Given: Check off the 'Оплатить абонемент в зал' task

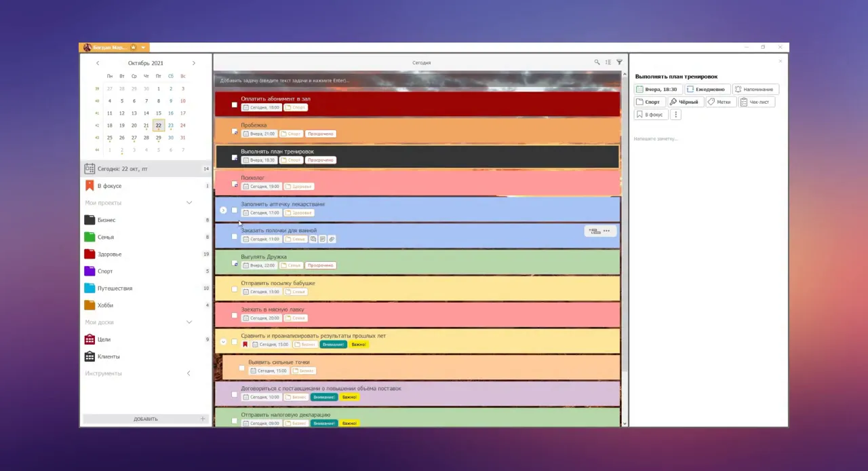Looking at the screenshot, I should coord(235,105).
